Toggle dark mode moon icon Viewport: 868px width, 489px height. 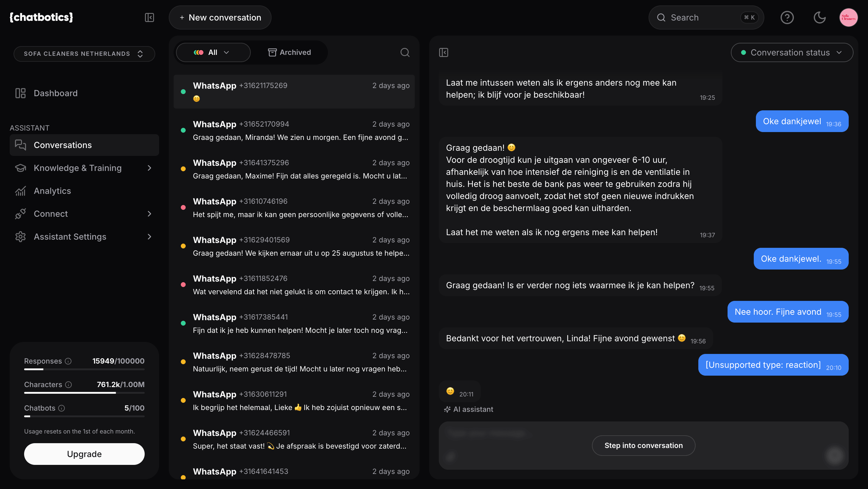(819, 17)
